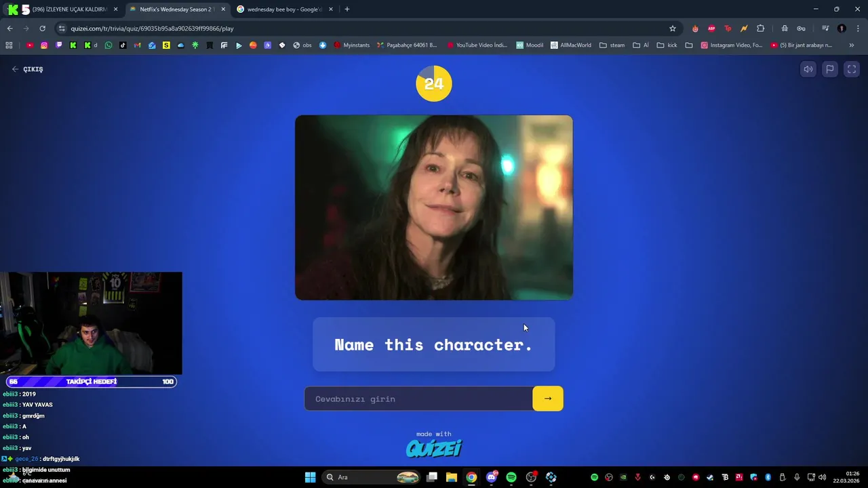This screenshot has height=488, width=868.
Task: Click the Quizei logo link
Action: [434, 448]
